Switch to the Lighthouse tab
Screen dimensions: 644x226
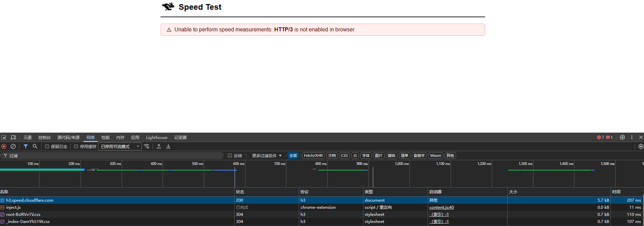156,138
